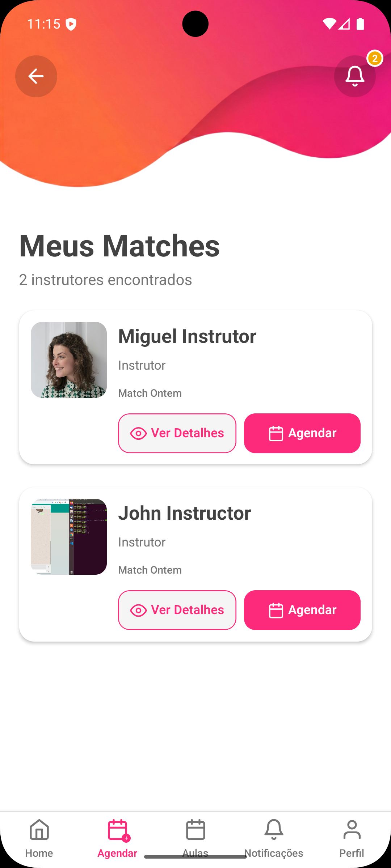The width and height of the screenshot is (391, 868).
Task: View details for John Instructor
Action: tap(177, 610)
